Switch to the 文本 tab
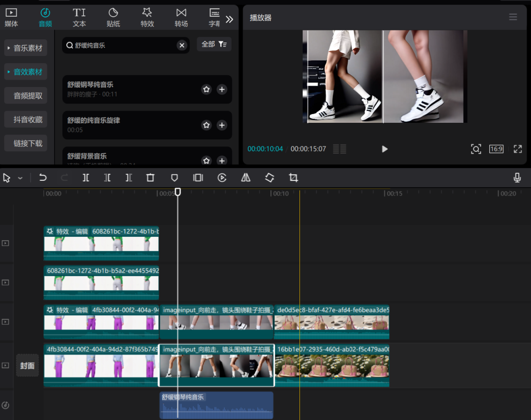Viewport: 531px width, 420px height. [x=79, y=17]
